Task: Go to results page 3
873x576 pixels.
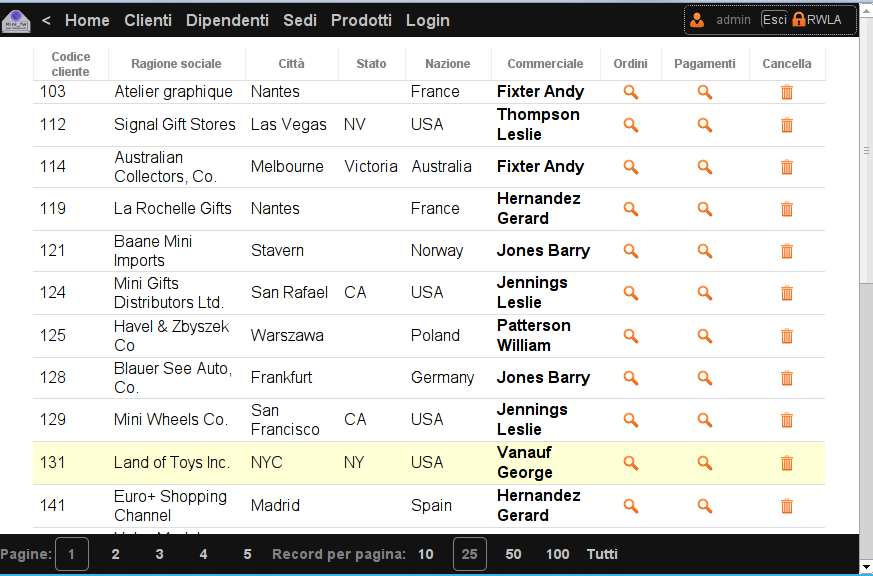Action: tap(159, 554)
